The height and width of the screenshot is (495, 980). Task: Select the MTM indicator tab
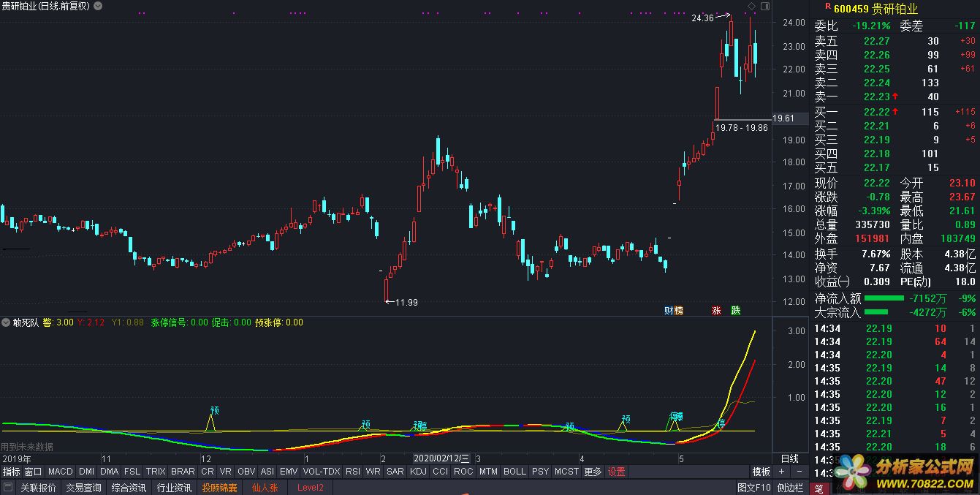(488, 472)
